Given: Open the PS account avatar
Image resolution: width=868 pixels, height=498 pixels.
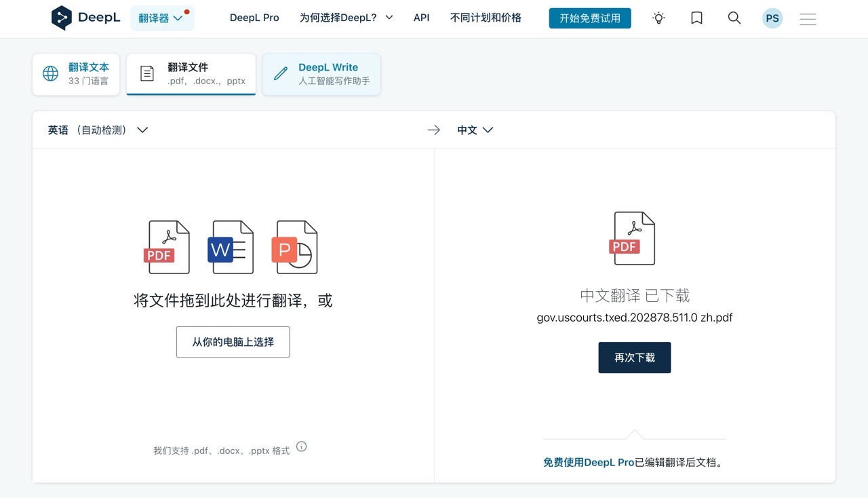Looking at the screenshot, I should click(x=772, y=18).
